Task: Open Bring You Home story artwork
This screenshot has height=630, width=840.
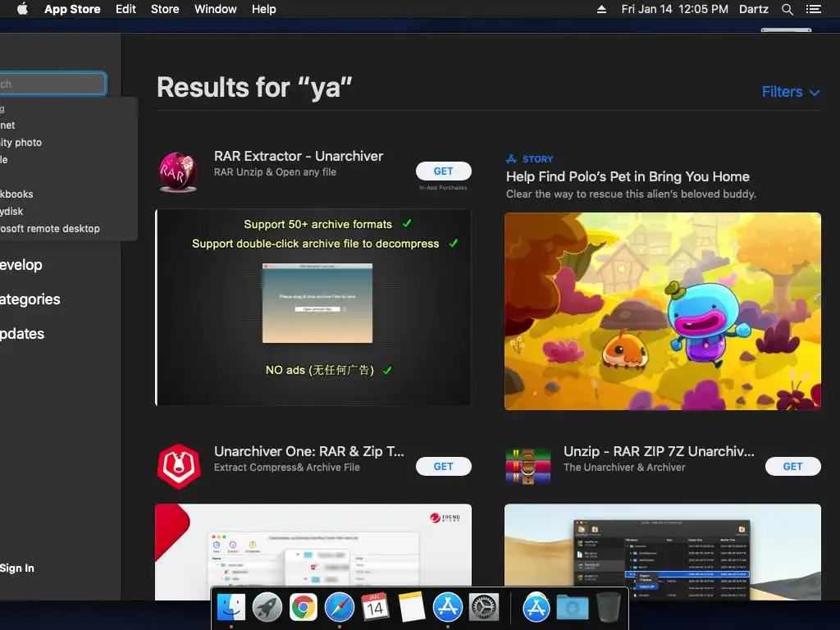Action: tap(663, 311)
